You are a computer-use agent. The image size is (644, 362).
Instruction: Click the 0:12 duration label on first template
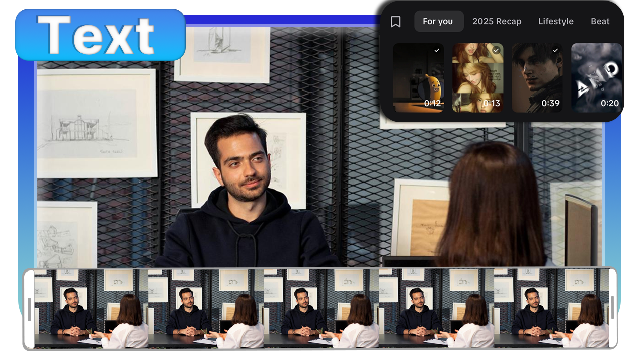(432, 103)
